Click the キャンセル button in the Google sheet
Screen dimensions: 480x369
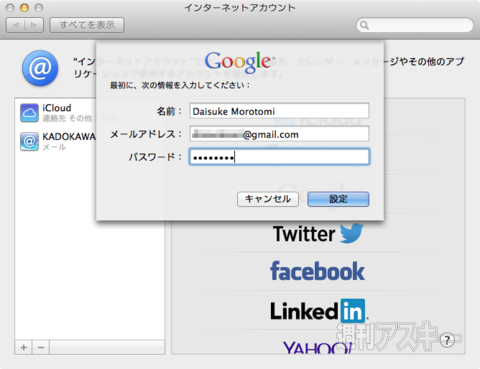(268, 199)
